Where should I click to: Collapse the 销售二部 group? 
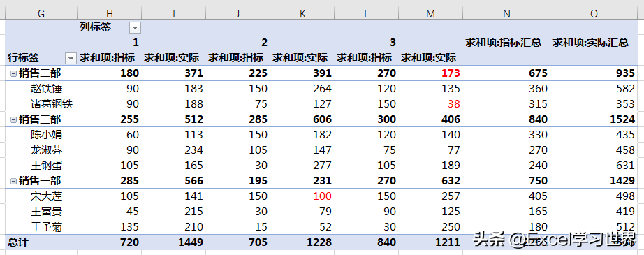[x=13, y=73]
